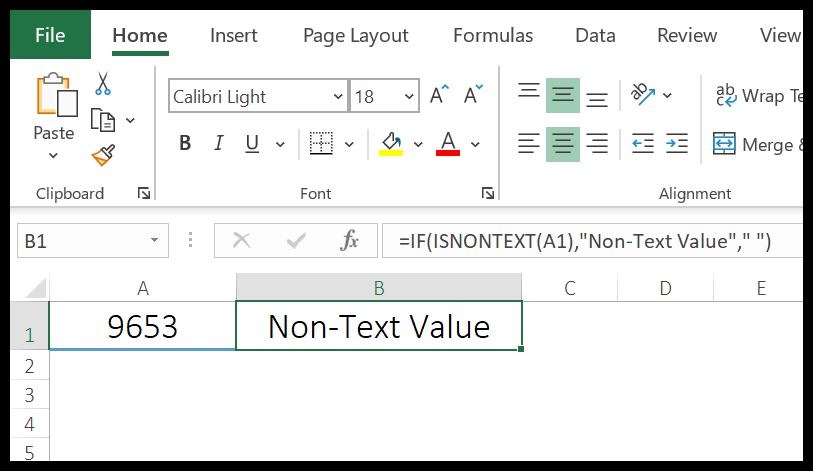Increase indent of cell contents
The image size is (813, 471).
pos(677,144)
